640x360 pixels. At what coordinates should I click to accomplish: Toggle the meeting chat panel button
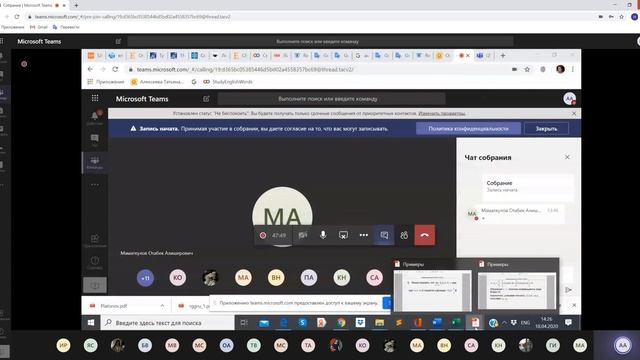(x=384, y=235)
